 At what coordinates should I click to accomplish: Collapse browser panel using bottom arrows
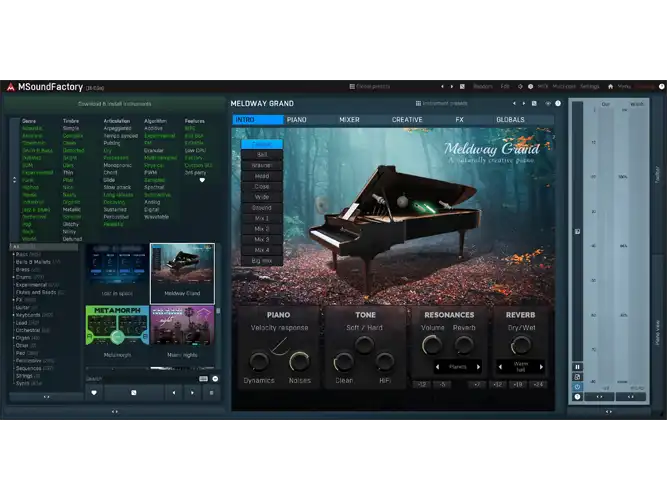(114, 411)
